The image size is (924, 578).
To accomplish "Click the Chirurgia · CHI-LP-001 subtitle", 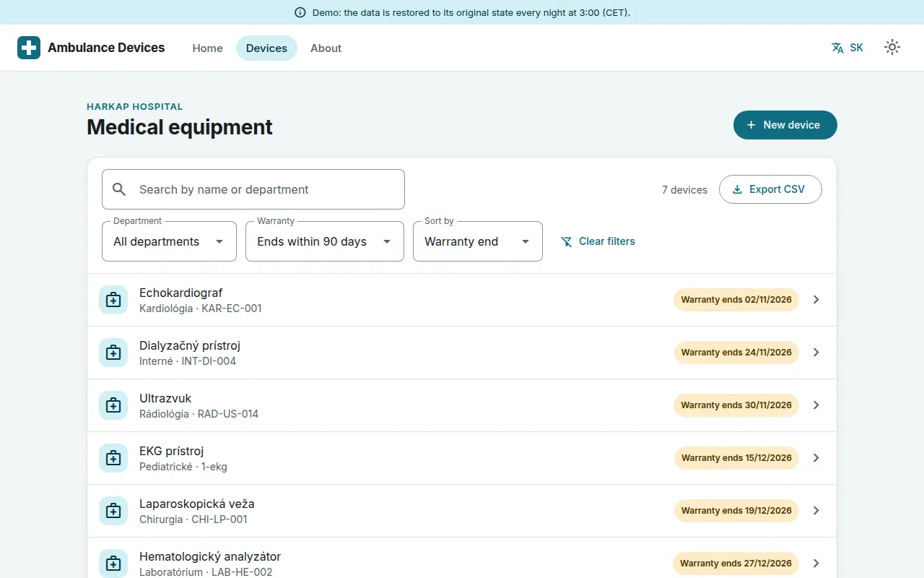I will point(193,519).
